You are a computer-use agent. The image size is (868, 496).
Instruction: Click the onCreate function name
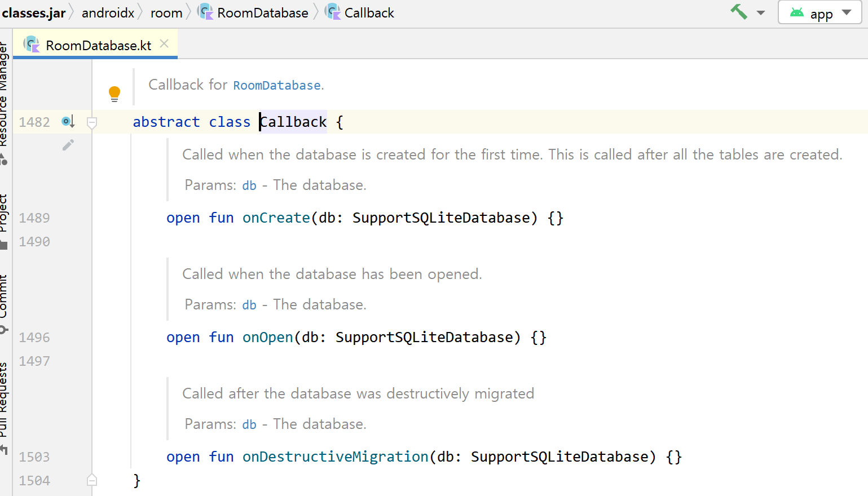point(276,218)
